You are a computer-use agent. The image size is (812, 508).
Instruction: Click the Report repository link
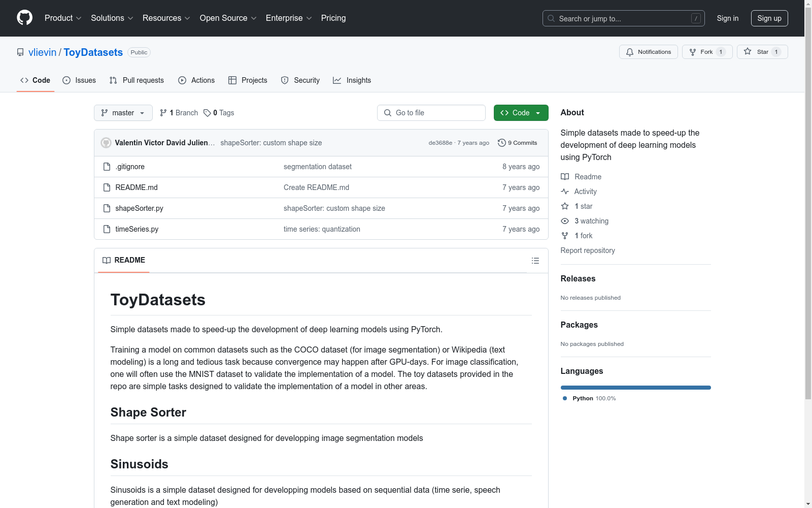[x=588, y=250]
